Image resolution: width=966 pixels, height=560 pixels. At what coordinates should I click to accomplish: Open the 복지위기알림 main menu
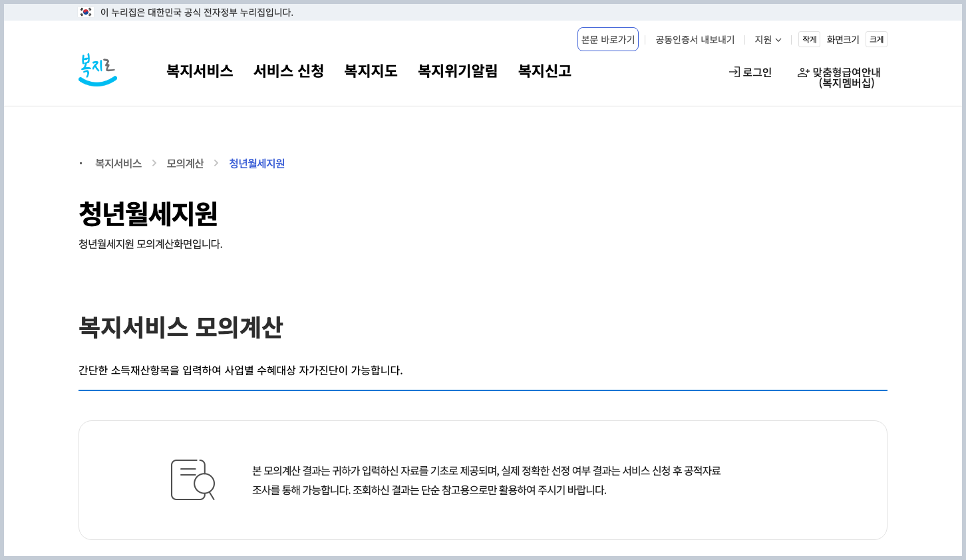pyautogui.click(x=458, y=71)
